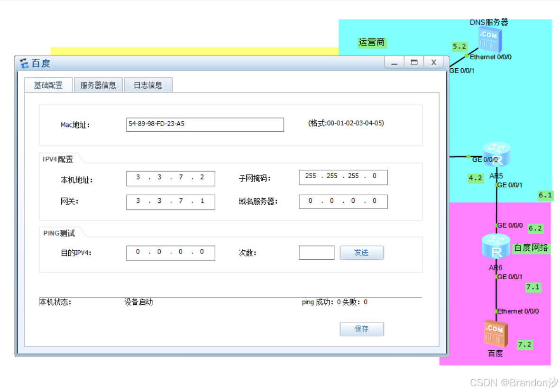The height and width of the screenshot is (392, 560).
Task: Click the 7.1 address label
Action: click(x=533, y=287)
